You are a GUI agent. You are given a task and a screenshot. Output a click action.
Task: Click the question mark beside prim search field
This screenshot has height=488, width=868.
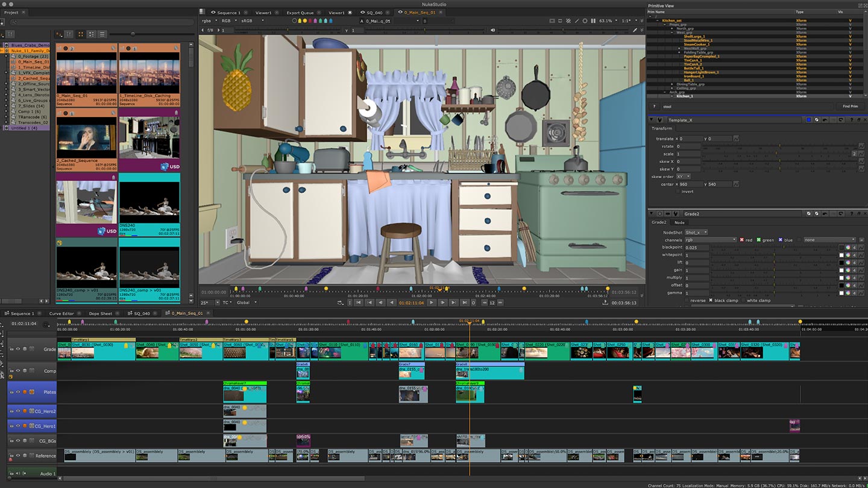click(x=655, y=107)
